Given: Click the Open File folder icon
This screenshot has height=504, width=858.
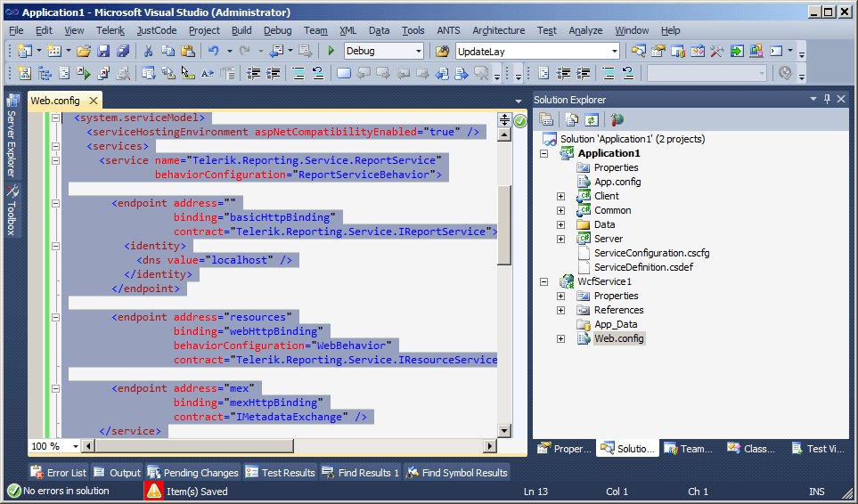Looking at the screenshot, I should pos(84,51).
